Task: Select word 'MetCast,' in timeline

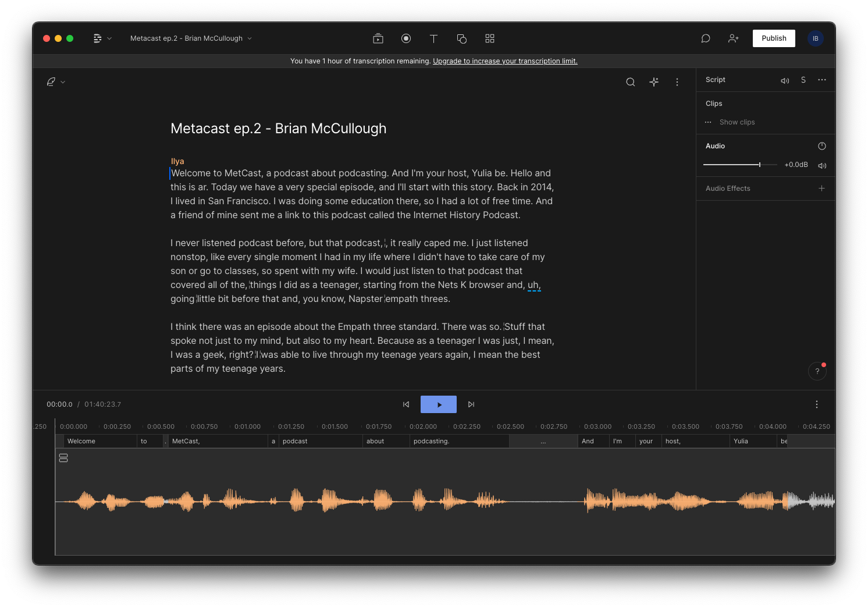Action: pos(218,441)
